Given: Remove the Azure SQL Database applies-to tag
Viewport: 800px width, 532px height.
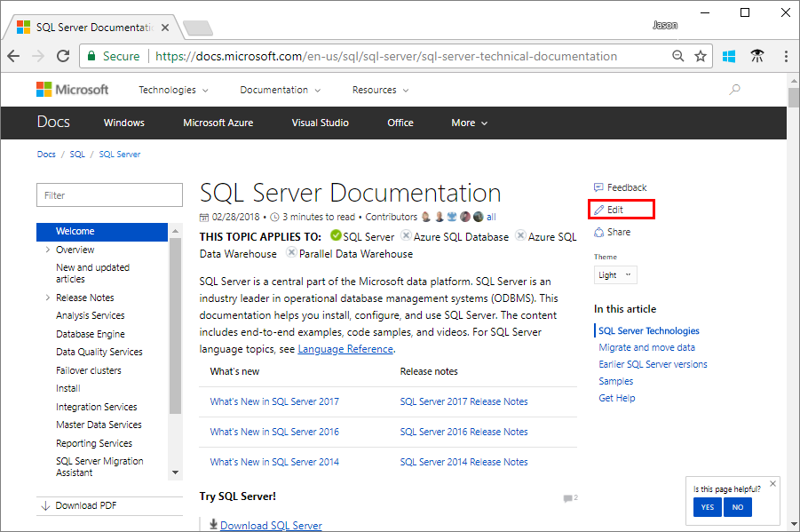Looking at the screenshot, I should (407, 237).
